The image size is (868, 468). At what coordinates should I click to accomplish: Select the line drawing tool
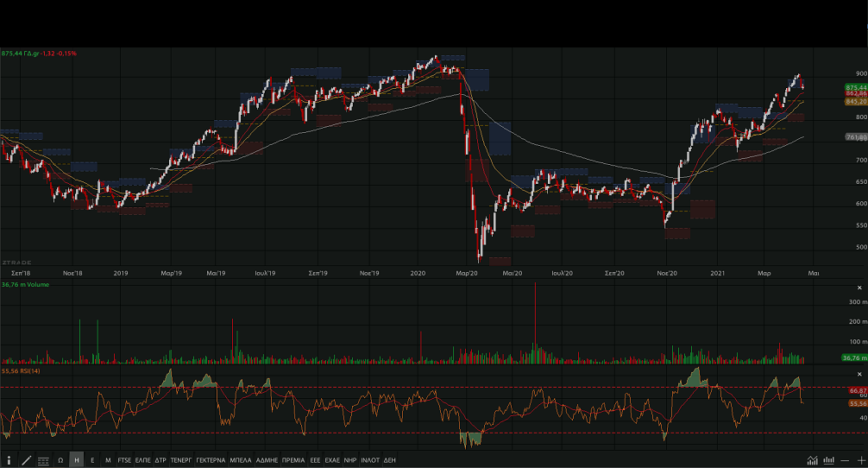point(26,460)
